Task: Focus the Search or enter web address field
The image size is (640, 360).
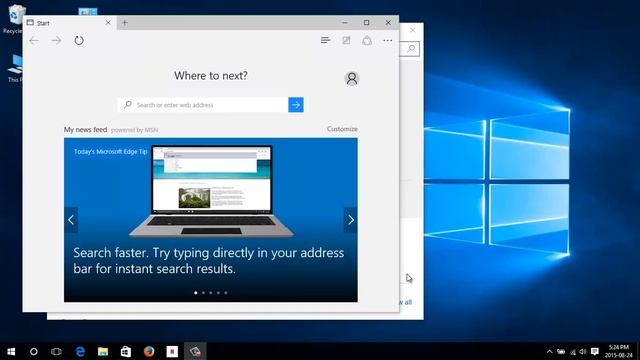Action: point(203,105)
